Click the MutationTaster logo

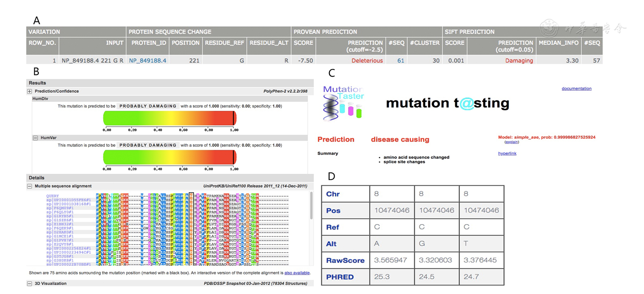click(x=343, y=103)
